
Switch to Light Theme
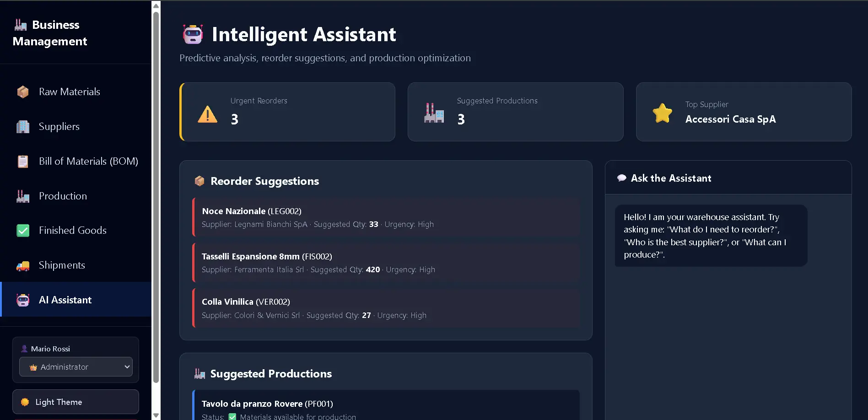pos(75,402)
